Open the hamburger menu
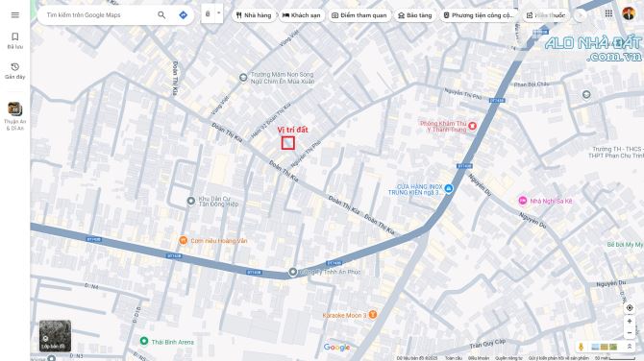The width and height of the screenshot is (644, 361). [14, 15]
